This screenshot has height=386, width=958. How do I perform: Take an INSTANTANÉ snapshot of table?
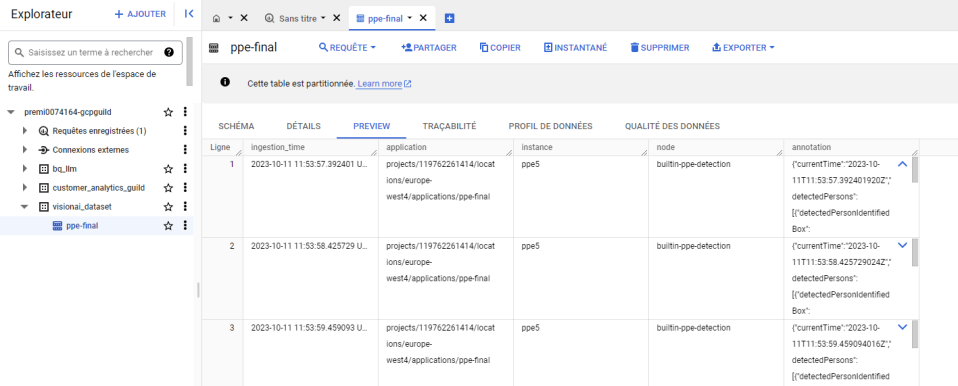tap(575, 48)
